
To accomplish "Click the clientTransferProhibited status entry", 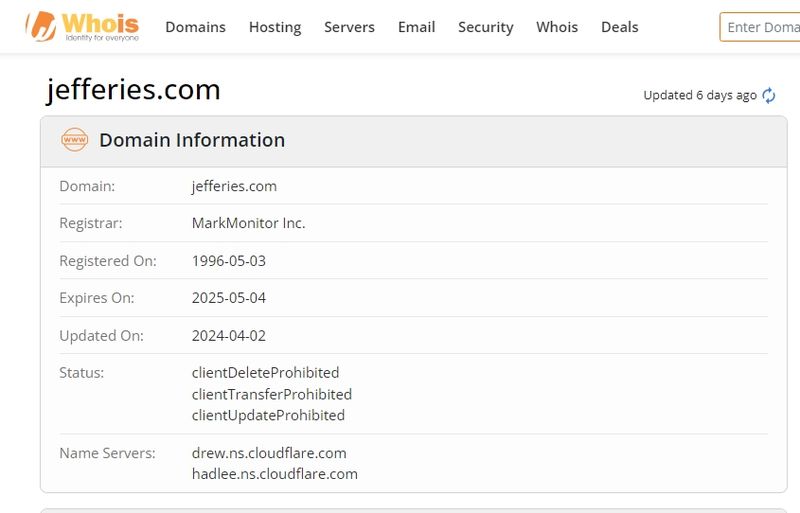I will tap(272, 394).
